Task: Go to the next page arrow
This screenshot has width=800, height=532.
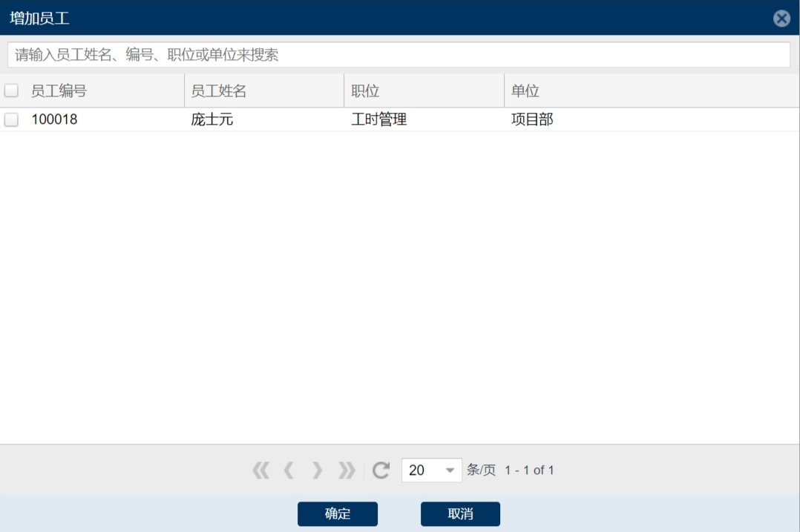Action: [x=318, y=470]
